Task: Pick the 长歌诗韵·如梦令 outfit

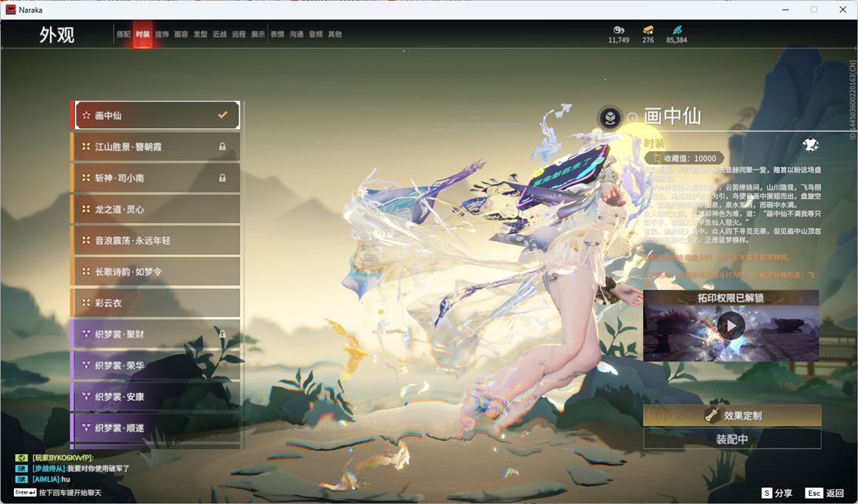Action: point(157,271)
